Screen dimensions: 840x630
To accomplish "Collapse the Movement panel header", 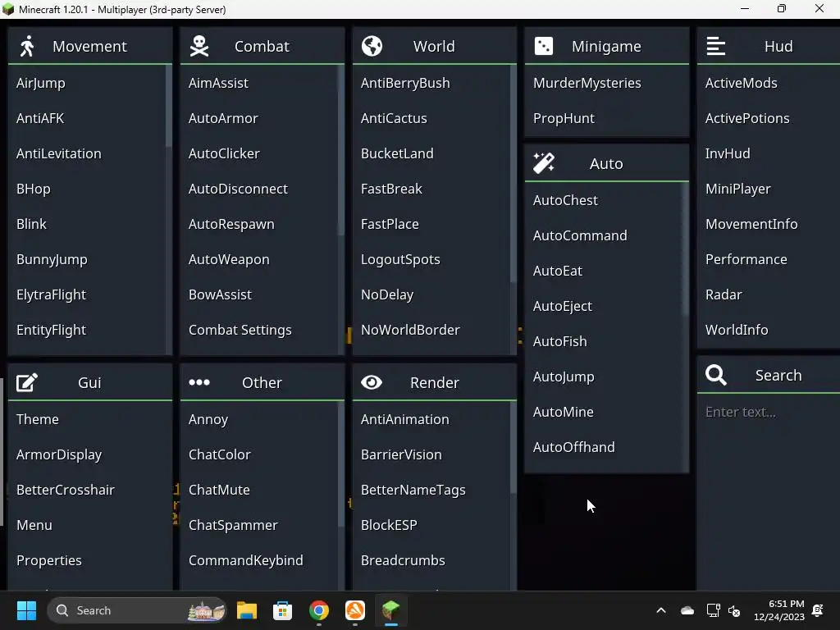I will pyautogui.click(x=90, y=46).
